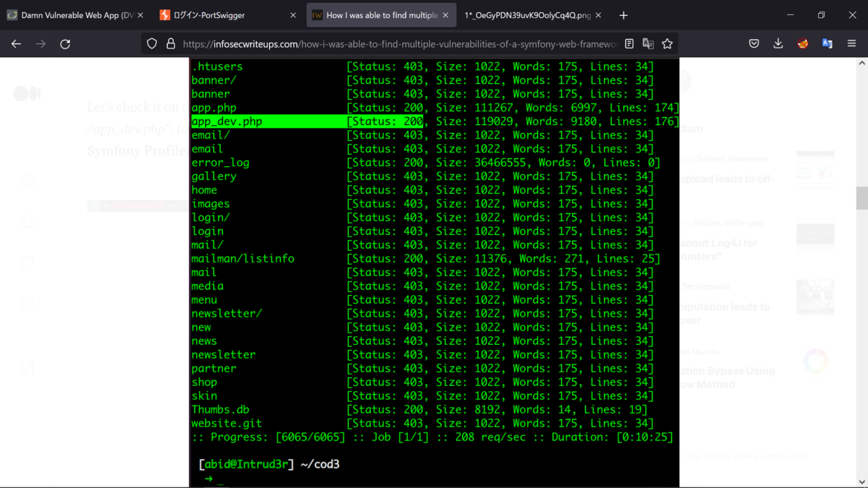The height and width of the screenshot is (488, 868).
Task: Open translation options from the address bar
Action: (647, 43)
